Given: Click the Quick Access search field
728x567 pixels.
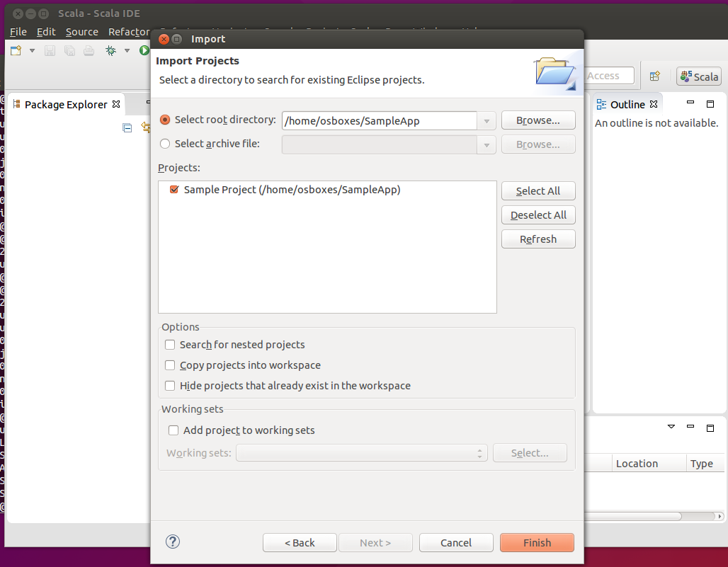Looking at the screenshot, I should pyautogui.click(x=609, y=76).
